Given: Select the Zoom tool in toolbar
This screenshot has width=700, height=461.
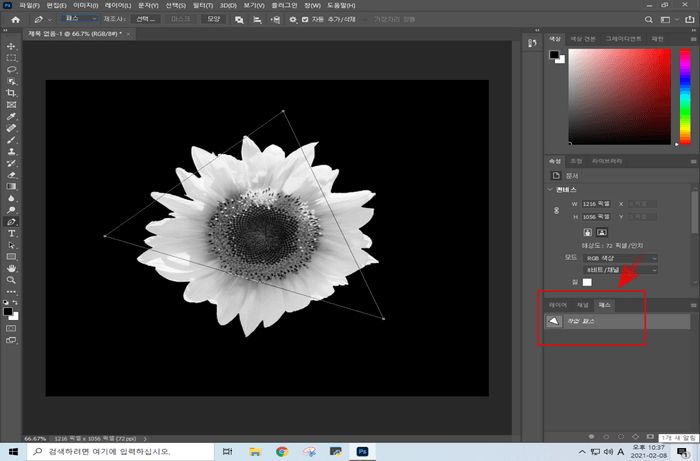Looking at the screenshot, I should [11, 280].
